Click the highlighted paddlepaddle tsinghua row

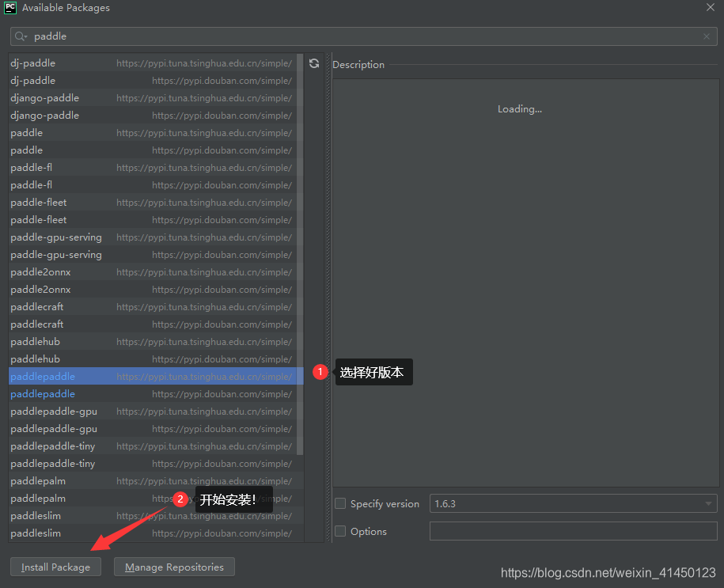(x=156, y=377)
